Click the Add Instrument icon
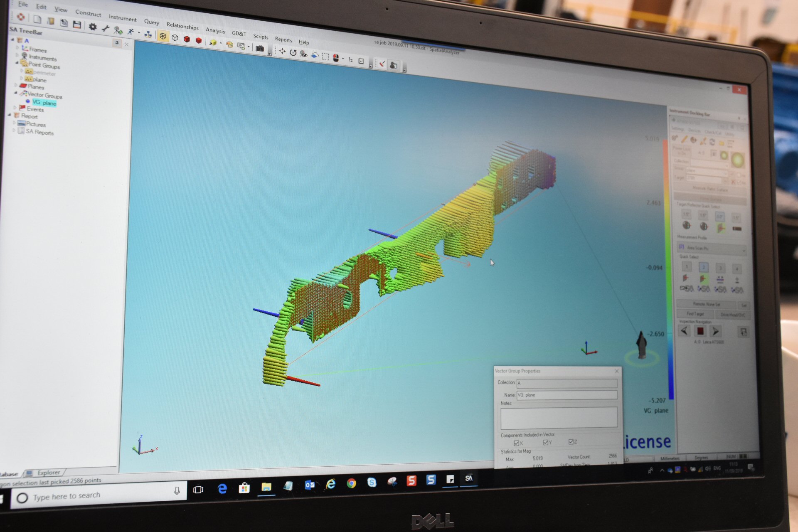The width and height of the screenshot is (798, 532). point(118,30)
